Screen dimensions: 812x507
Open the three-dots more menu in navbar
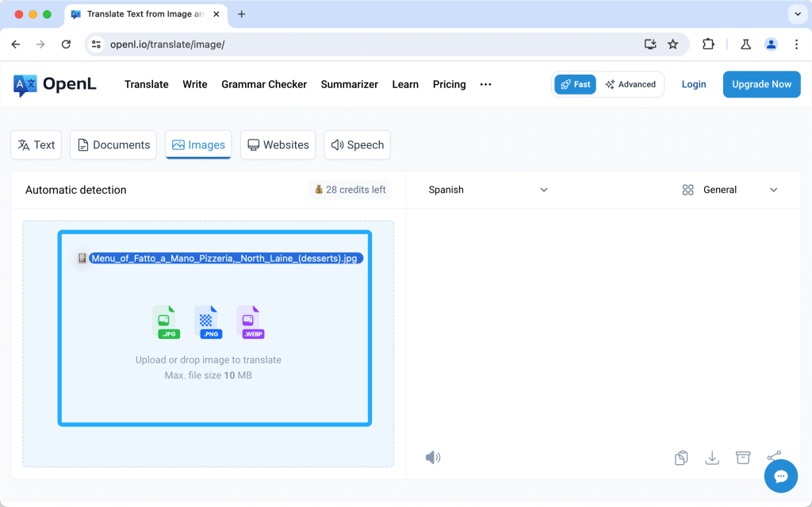[486, 84]
